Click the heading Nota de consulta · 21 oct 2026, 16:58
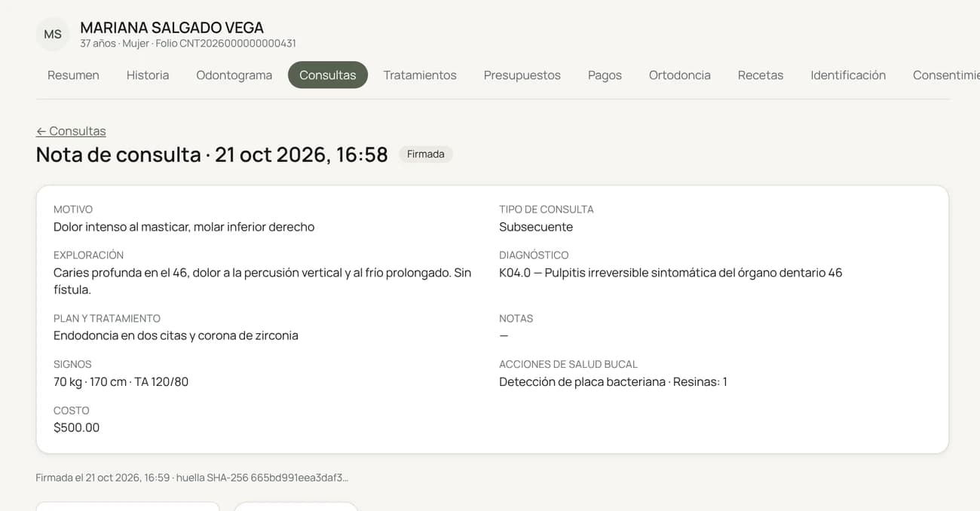The height and width of the screenshot is (511, 980). coord(212,155)
